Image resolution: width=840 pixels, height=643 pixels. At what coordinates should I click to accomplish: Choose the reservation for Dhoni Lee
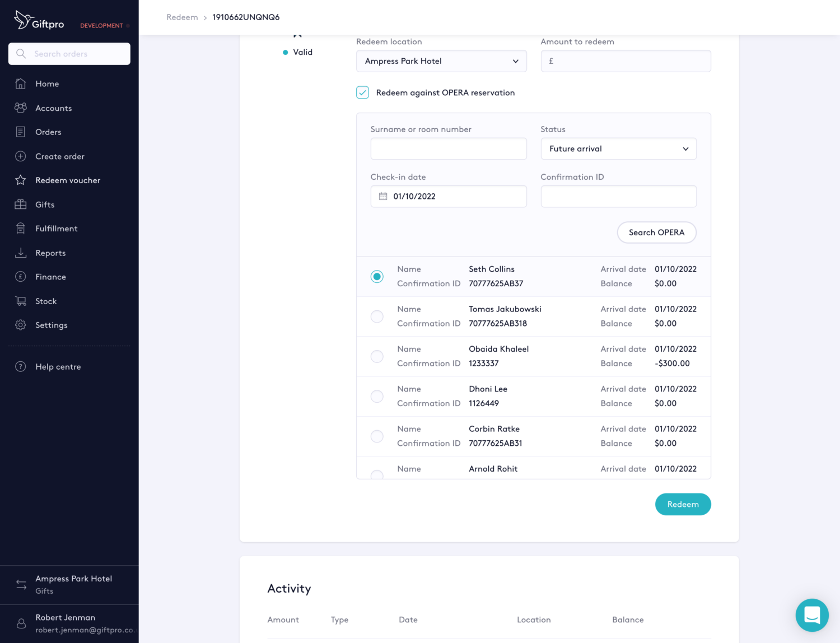tap(377, 396)
